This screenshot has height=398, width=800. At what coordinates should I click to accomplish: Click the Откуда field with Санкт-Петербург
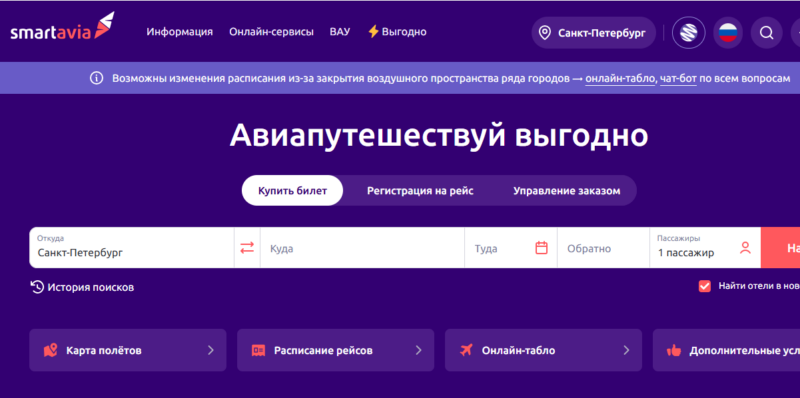coord(132,247)
